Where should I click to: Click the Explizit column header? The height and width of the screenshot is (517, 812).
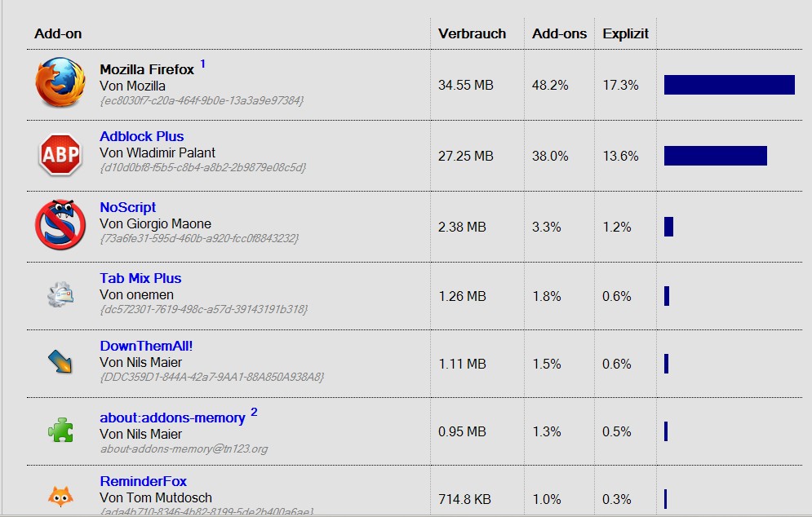pos(625,33)
